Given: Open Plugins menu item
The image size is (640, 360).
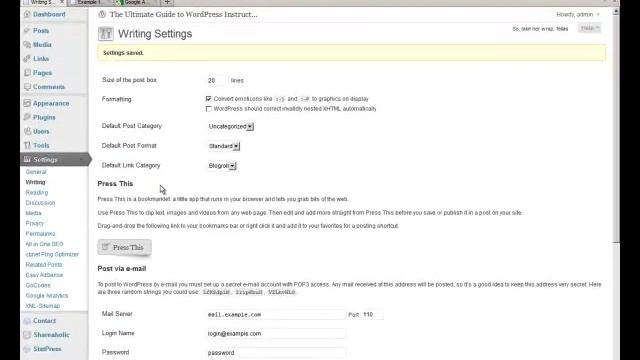Looking at the screenshot, I should [x=44, y=117].
